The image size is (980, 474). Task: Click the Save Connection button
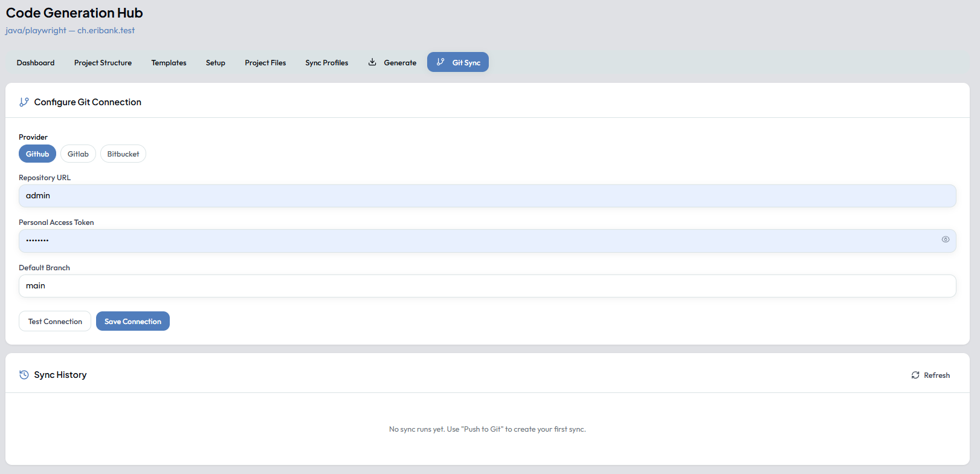point(133,321)
